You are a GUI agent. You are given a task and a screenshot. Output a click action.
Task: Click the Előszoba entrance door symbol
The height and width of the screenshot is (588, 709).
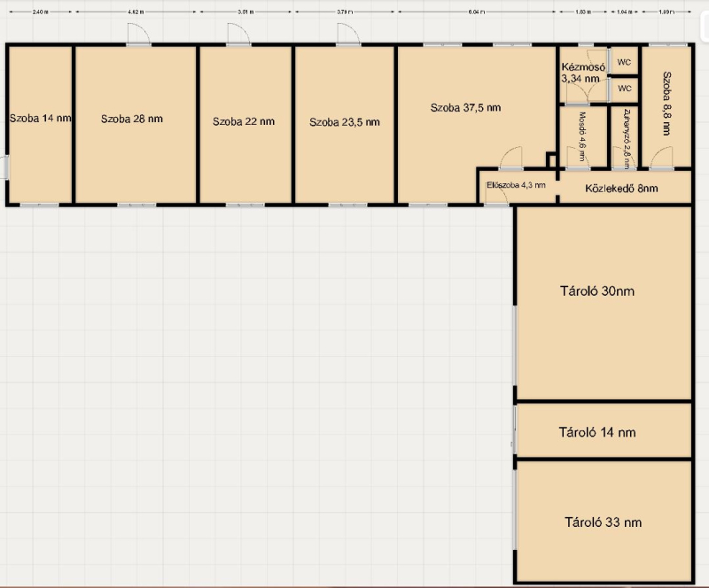pos(497,197)
